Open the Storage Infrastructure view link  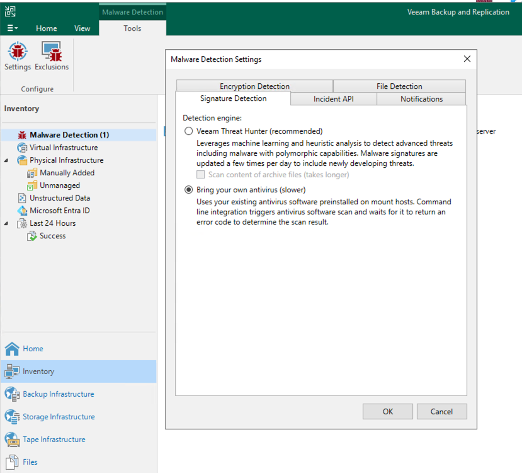point(59,417)
